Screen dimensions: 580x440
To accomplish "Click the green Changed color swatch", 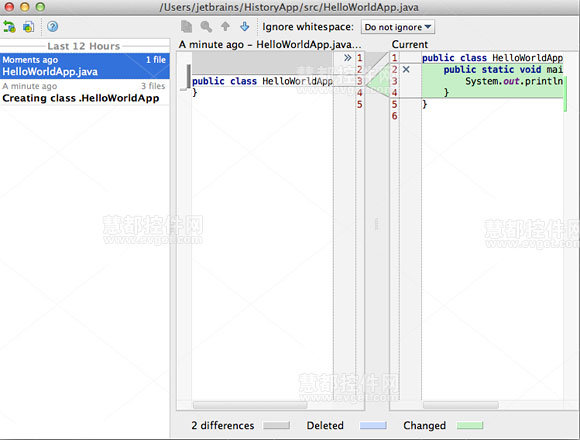I will pos(470,426).
